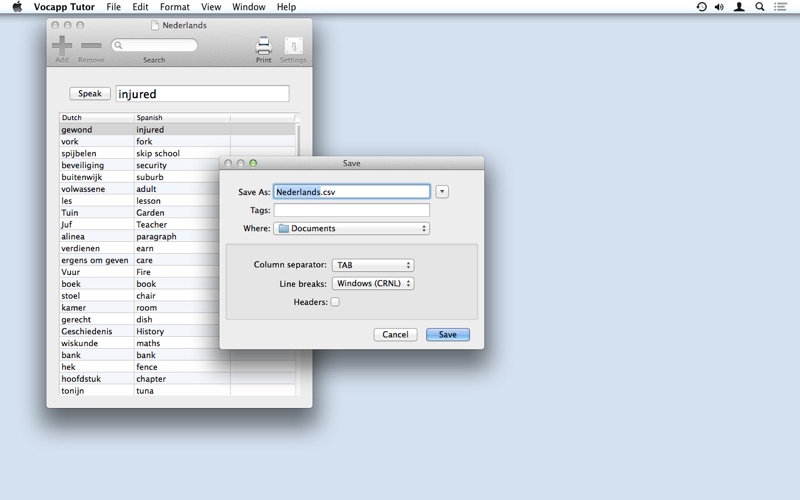This screenshot has height=500, width=800.
Task: Open the Format menu
Action: [x=174, y=7]
